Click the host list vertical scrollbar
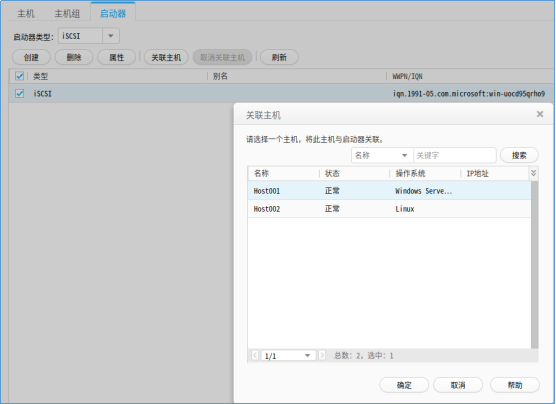 534,265
